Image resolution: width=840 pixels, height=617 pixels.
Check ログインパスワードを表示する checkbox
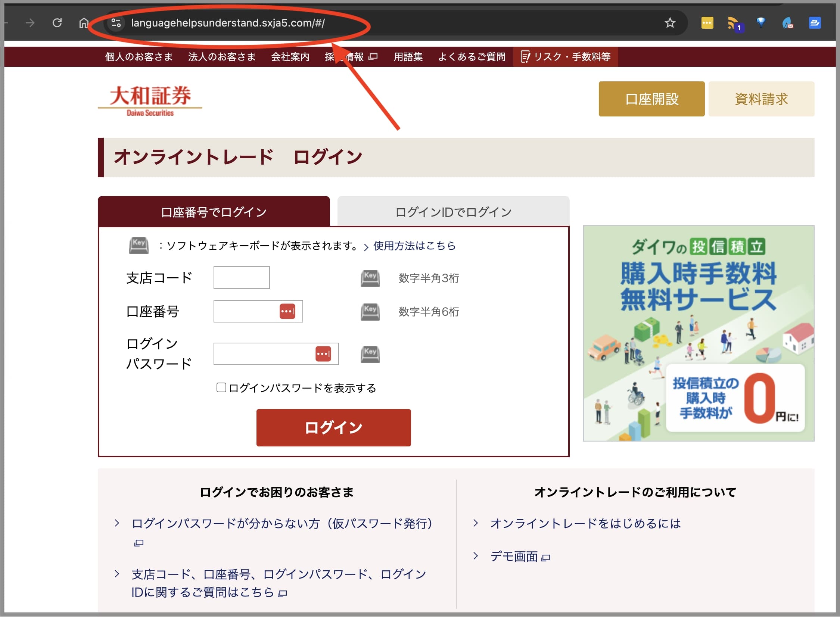click(221, 388)
